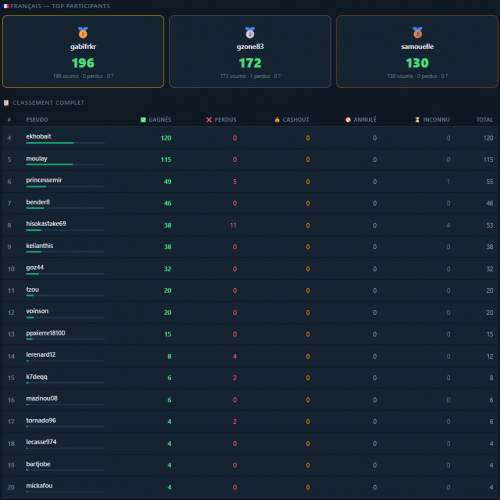Click the red X icon beside Perdus

[209, 120]
